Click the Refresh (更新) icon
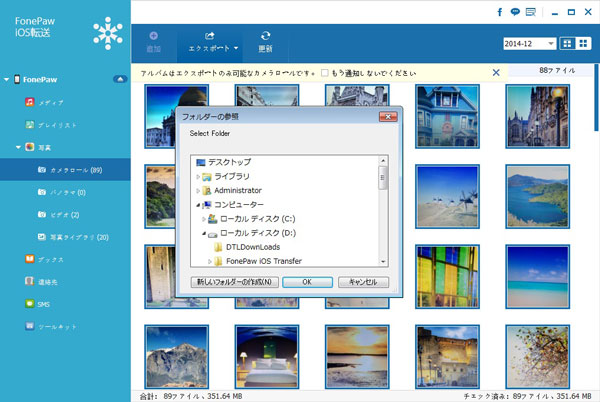 click(265, 36)
